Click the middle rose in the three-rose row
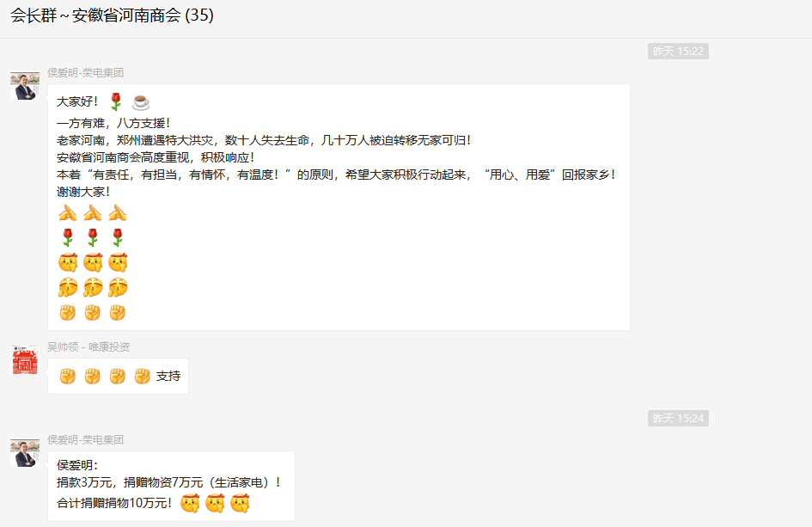The width and height of the screenshot is (812, 527). click(x=93, y=237)
